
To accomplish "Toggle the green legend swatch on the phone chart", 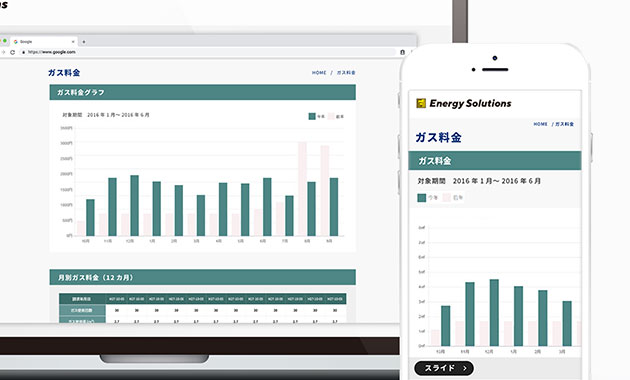I will pyautogui.click(x=421, y=198).
